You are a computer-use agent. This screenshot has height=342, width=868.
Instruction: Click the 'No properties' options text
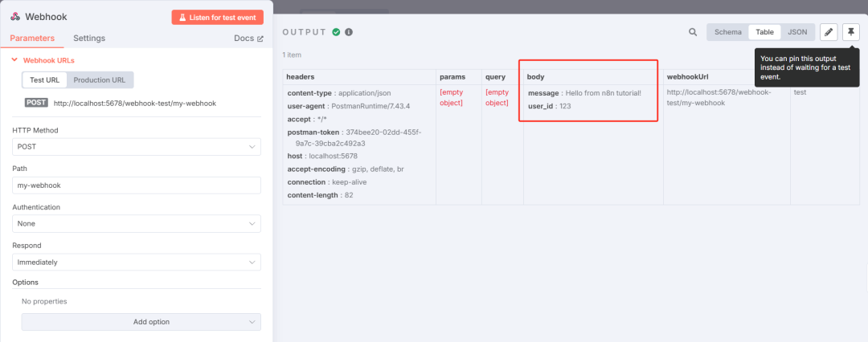click(44, 302)
